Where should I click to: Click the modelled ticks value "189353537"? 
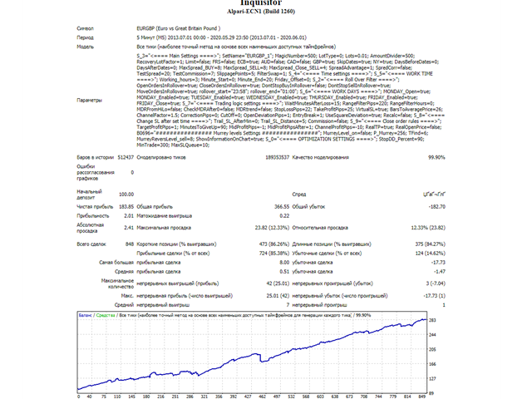(x=277, y=157)
